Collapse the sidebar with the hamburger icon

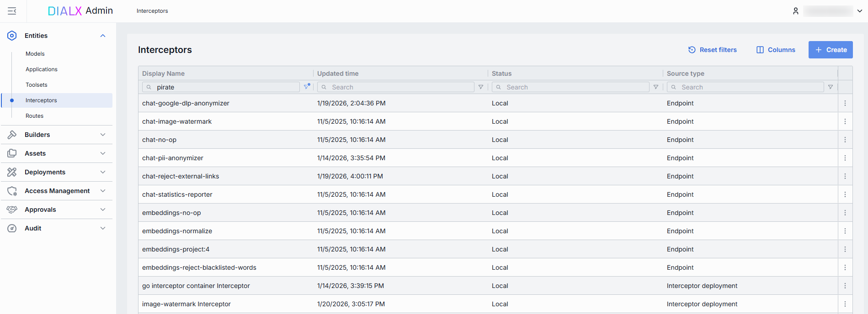pos(12,11)
